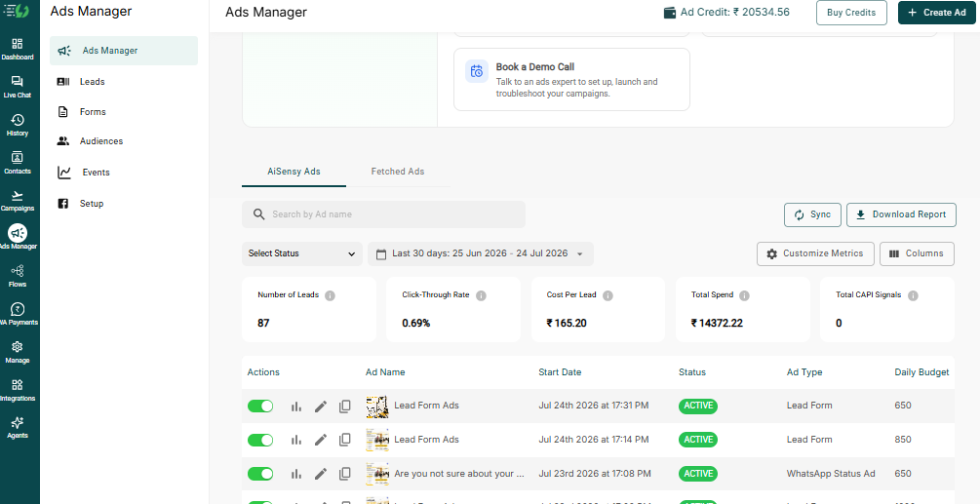Go to Contacts in the left rail
The height and width of the screenshot is (504, 980).
tap(18, 163)
